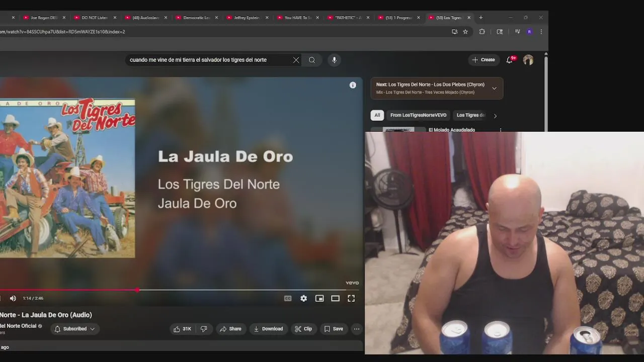Select the From LosTigresNorteVEVO chip
Image resolution: width=644 pixels, height=362 pixels.
tap(418, 115)
